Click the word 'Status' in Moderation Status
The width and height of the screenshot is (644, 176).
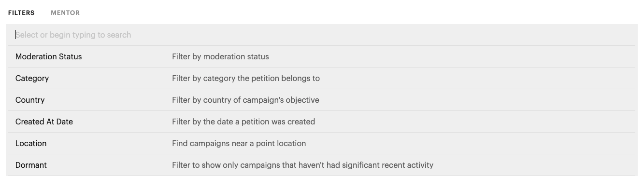click(70, 56)
